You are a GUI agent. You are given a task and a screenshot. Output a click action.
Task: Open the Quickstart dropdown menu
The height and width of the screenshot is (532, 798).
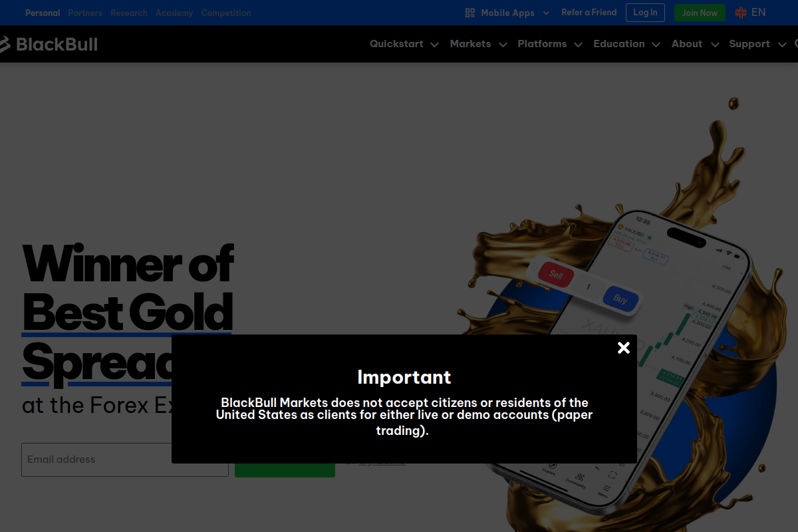(404, 44)
